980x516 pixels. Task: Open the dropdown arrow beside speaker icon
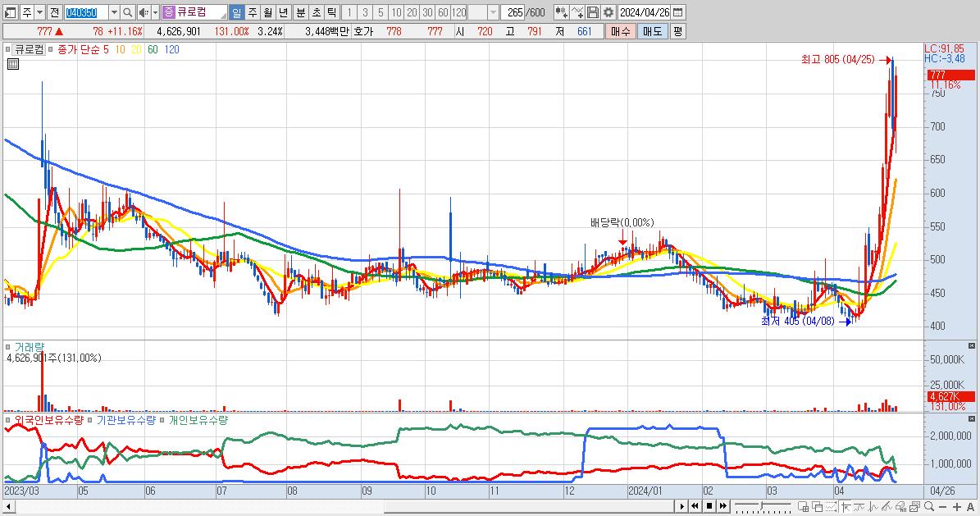(x=155, y=12)
